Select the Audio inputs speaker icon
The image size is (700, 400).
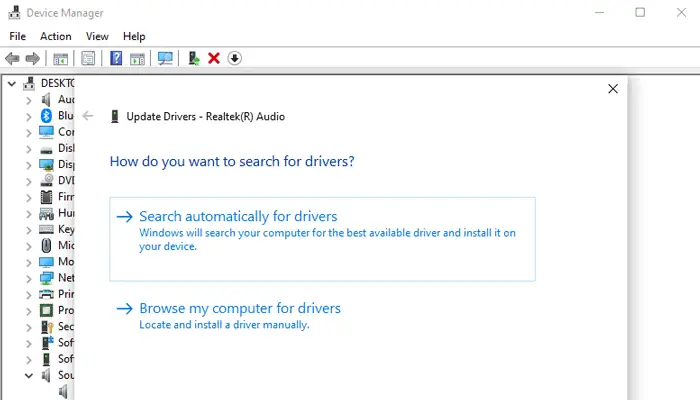click(46, 100)
